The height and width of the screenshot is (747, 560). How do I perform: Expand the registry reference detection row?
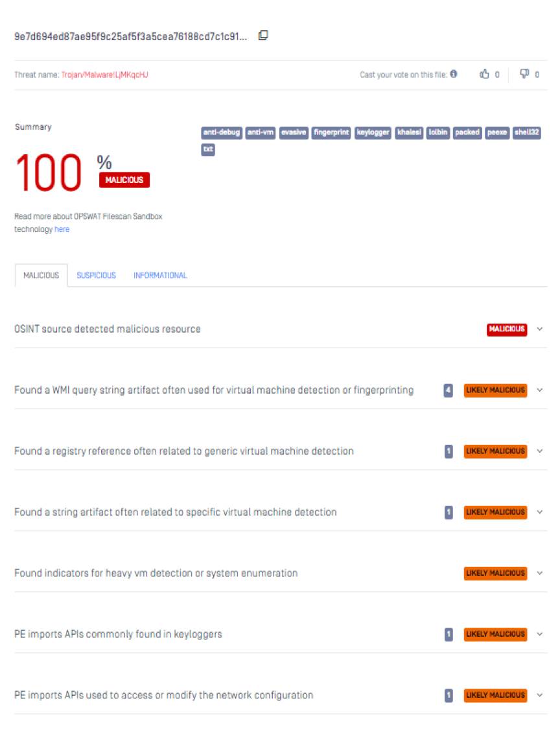540,451
